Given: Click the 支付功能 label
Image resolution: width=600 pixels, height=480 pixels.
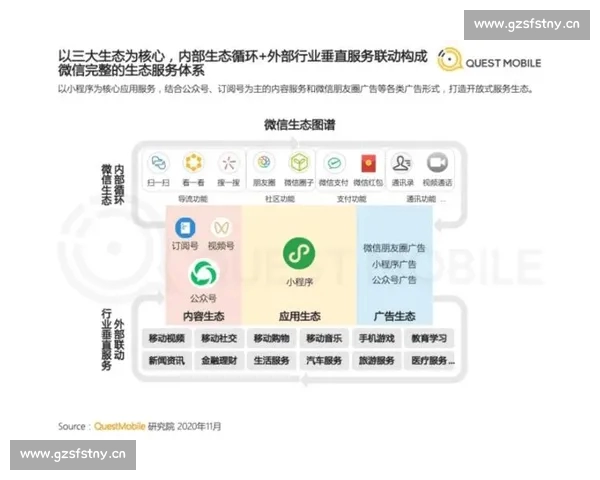Looking at the screenshot, I should pyautogui.click(x=351, y=199).
